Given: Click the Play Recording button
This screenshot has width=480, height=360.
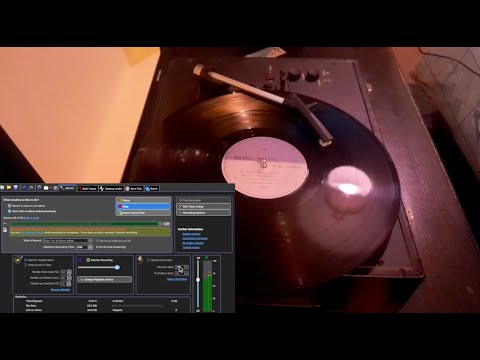Looking at the screenshot, I should pyautogui.click(x=203, y=200).
